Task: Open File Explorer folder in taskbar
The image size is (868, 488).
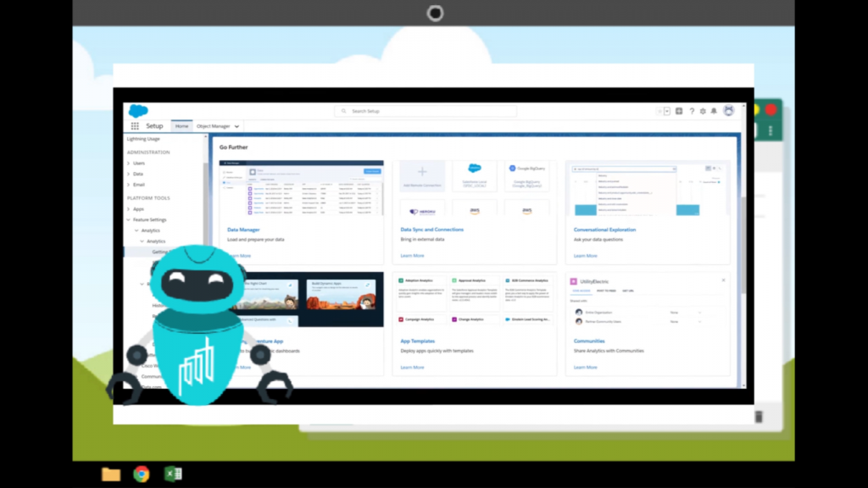Action: pos(111,474)
